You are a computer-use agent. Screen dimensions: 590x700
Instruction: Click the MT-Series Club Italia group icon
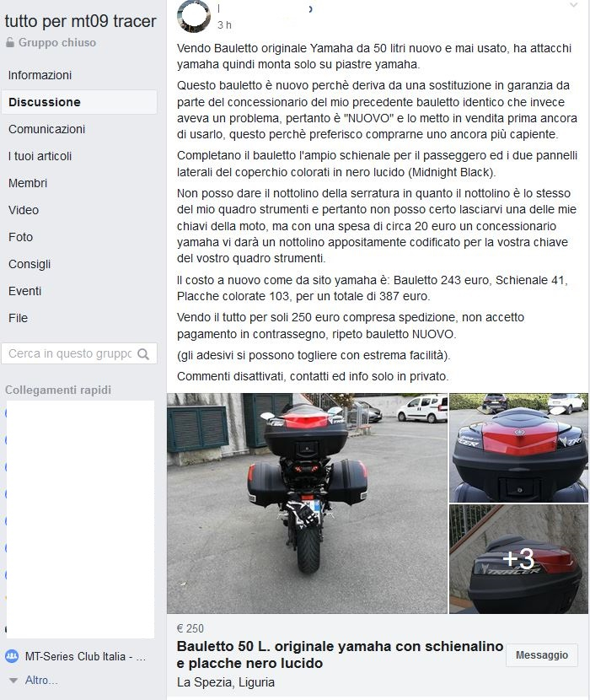[12, 656]
